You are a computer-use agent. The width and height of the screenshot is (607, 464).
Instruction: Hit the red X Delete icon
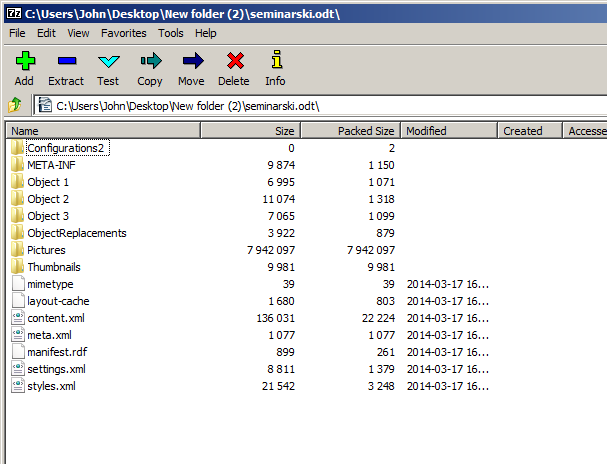(x=234, y=62)
